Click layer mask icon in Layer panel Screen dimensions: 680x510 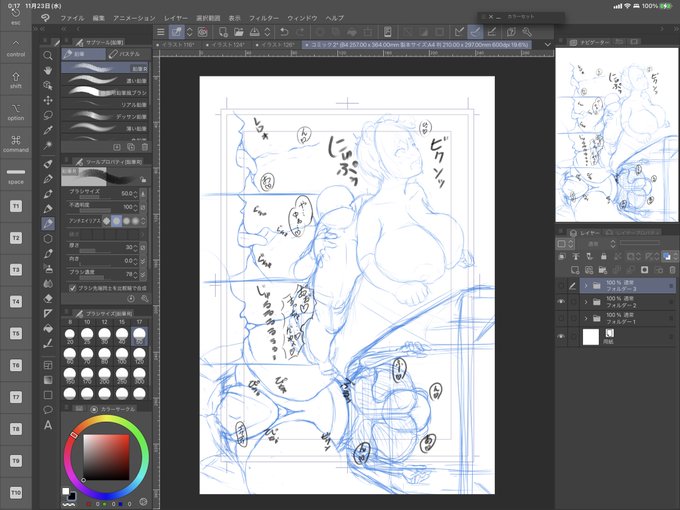[644, 270]
